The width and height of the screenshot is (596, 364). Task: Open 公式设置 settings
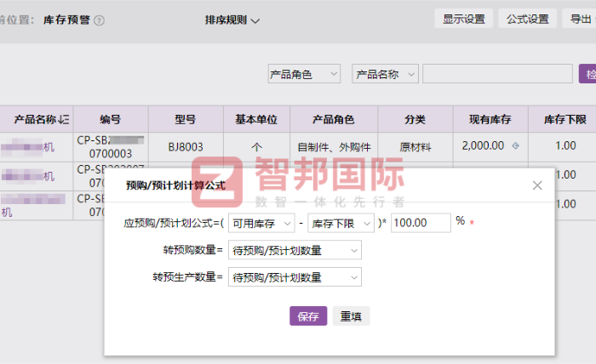click(x=527, y=19)
